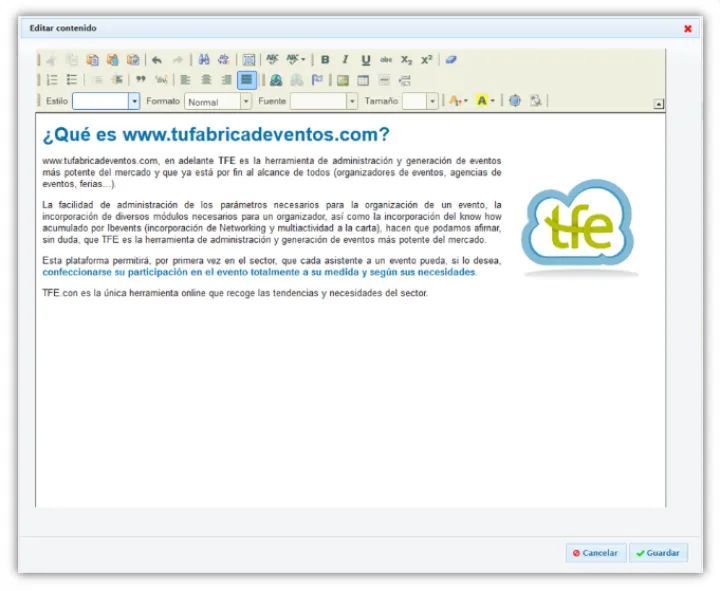Run the spell check ABC icon
Viewport: 720px width, 591px height.
[272, 60]
